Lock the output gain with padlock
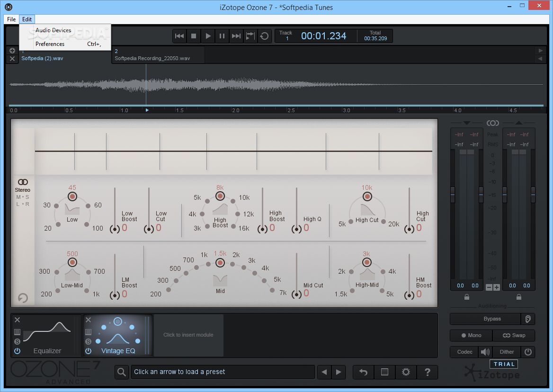 519,297
